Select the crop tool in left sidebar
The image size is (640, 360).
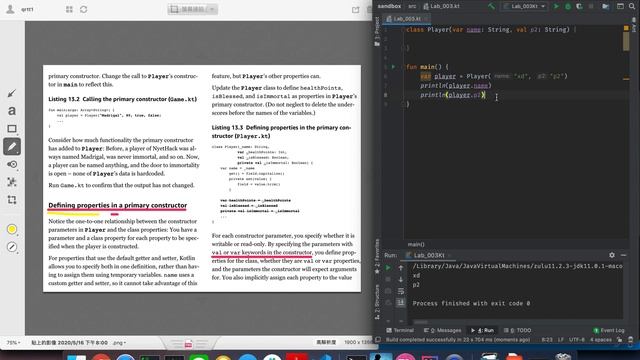point(12,200)
